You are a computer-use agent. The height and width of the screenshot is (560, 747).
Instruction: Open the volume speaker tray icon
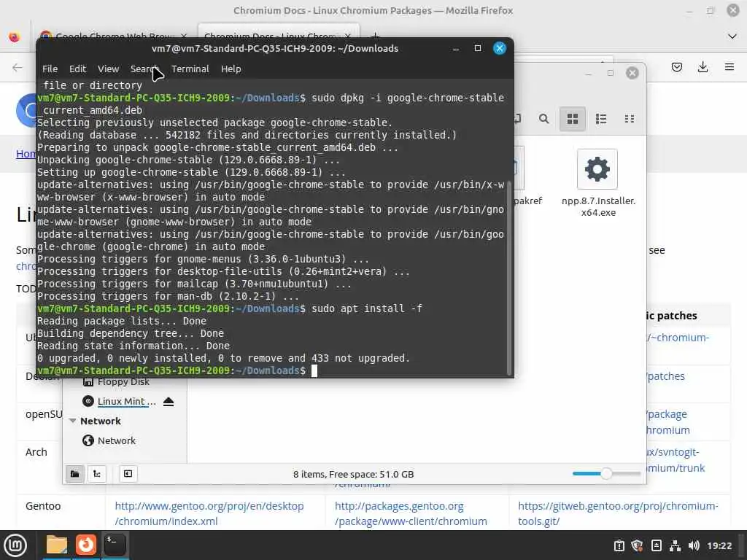[x=694, y=545]
